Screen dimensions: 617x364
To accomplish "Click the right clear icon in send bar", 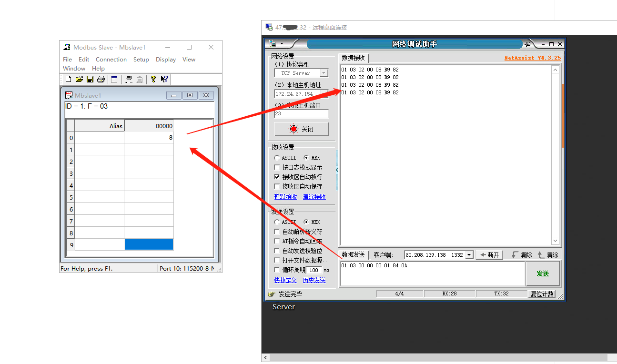I will tap(541, 255).
